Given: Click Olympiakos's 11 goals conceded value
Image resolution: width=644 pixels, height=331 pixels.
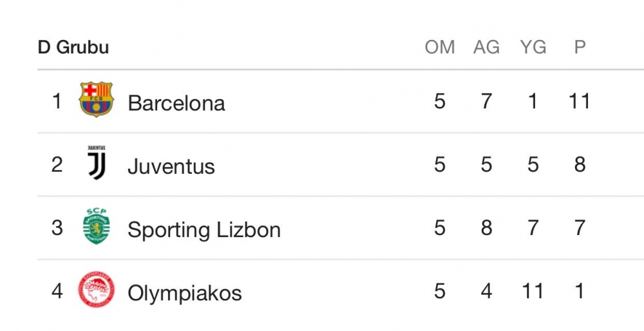Looking at the screenshot, I should 533,292.
